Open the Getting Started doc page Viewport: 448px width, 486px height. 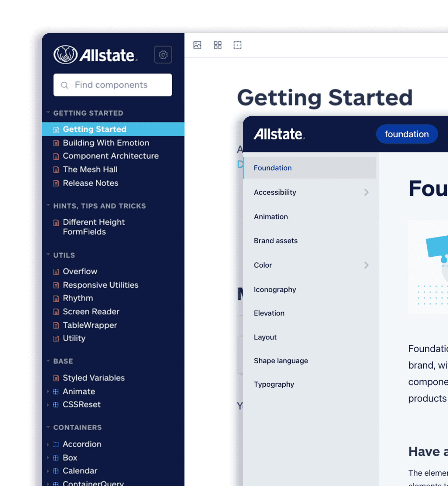113,129
